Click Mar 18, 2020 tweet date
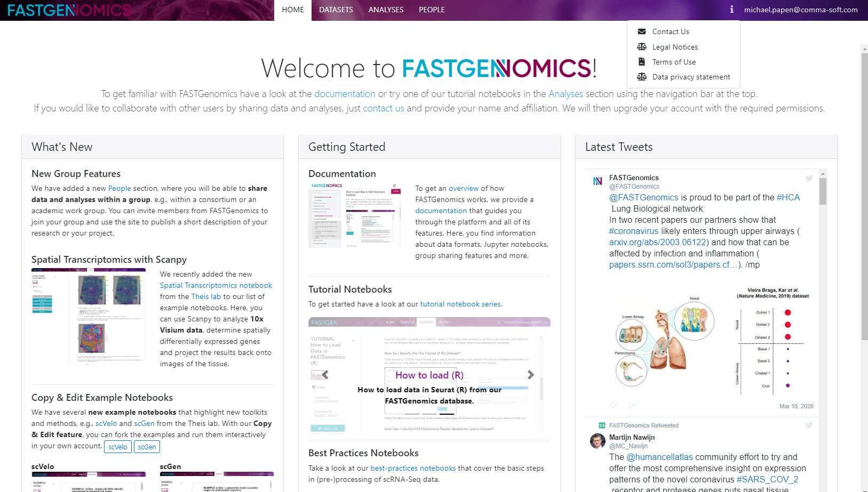This screenshot has width=868, height=492. (x=796, y=406)
